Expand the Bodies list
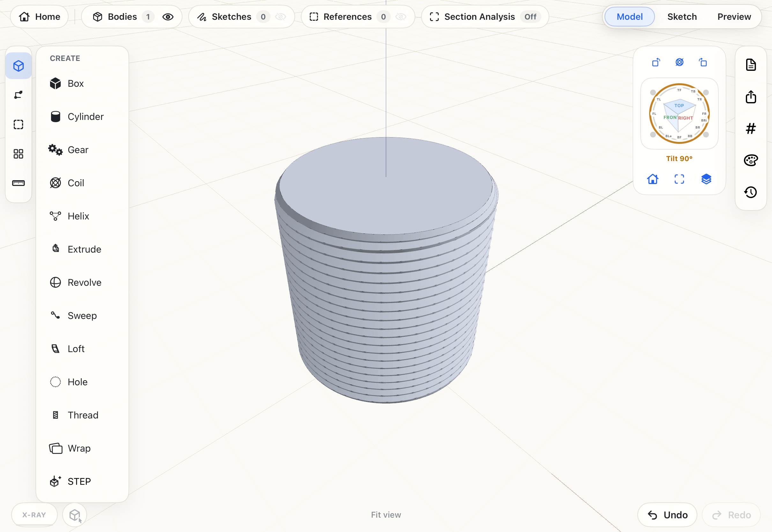Viewport: 772px width, 532px height. 122,17
